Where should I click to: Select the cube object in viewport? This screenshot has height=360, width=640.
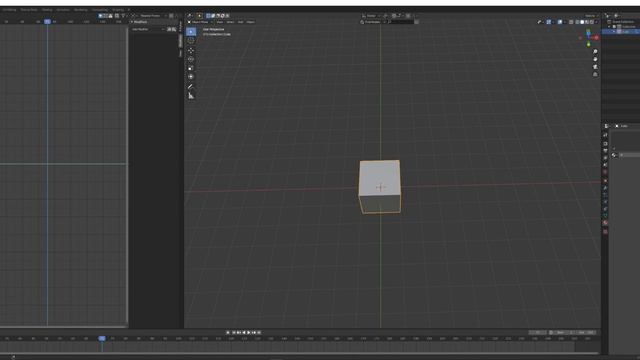tap(380, 186)
